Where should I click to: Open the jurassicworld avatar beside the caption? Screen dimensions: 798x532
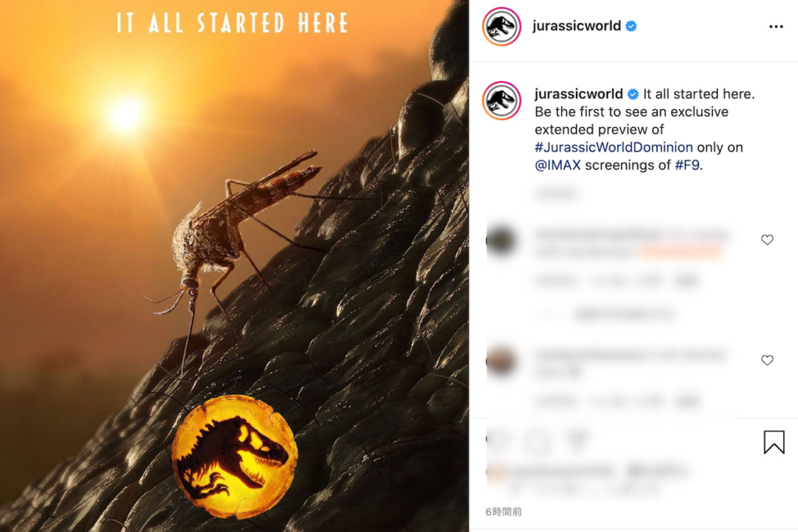(x=501, y=100)
